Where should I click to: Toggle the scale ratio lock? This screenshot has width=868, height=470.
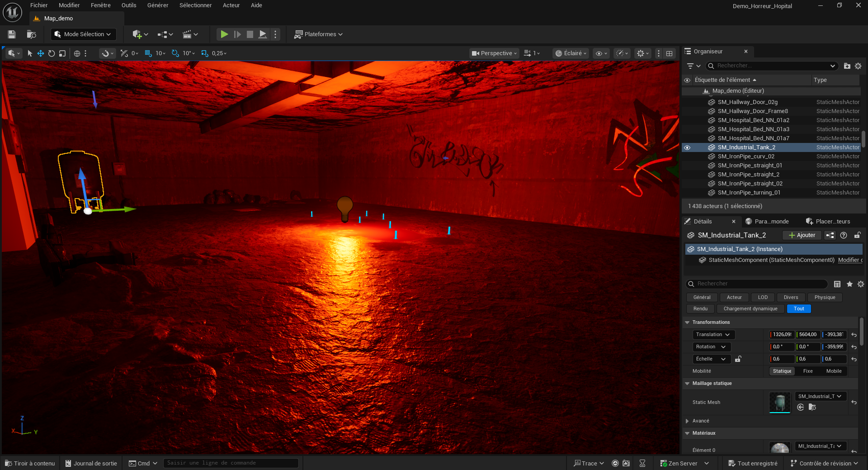tap(738, 359)
